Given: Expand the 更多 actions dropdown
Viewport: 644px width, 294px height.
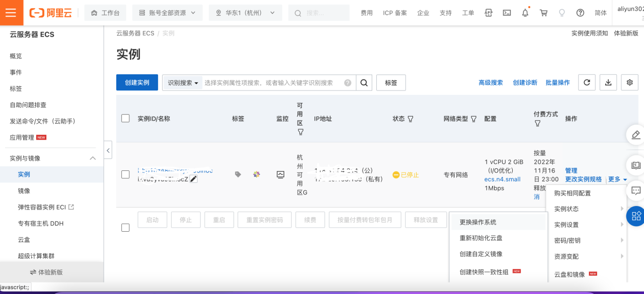Looking at the screenshot, I should (617, 179).
